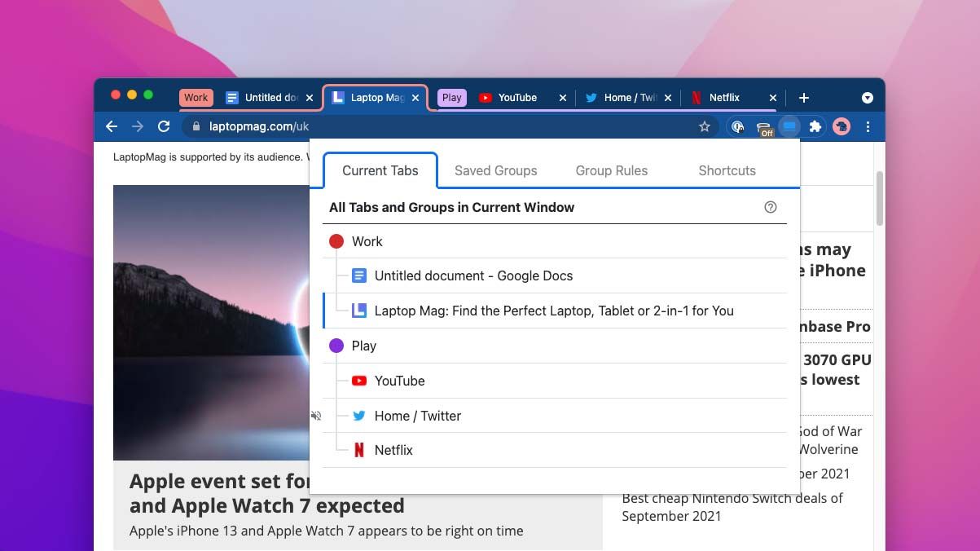Select the Shortcuts section
Image resolution: width=980 pixels, height=551 pixels.
tap(727, 170)
